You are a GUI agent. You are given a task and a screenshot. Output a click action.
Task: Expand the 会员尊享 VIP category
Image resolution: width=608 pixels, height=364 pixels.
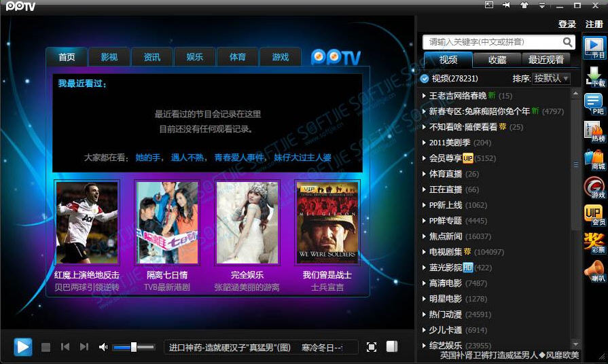(x=423, y=158)
